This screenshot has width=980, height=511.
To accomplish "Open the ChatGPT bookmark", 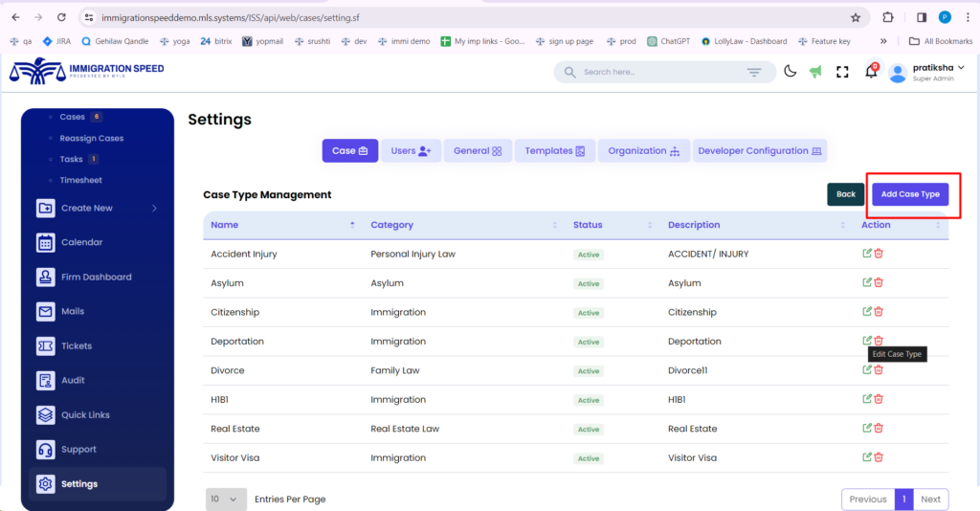I will 669,41.
